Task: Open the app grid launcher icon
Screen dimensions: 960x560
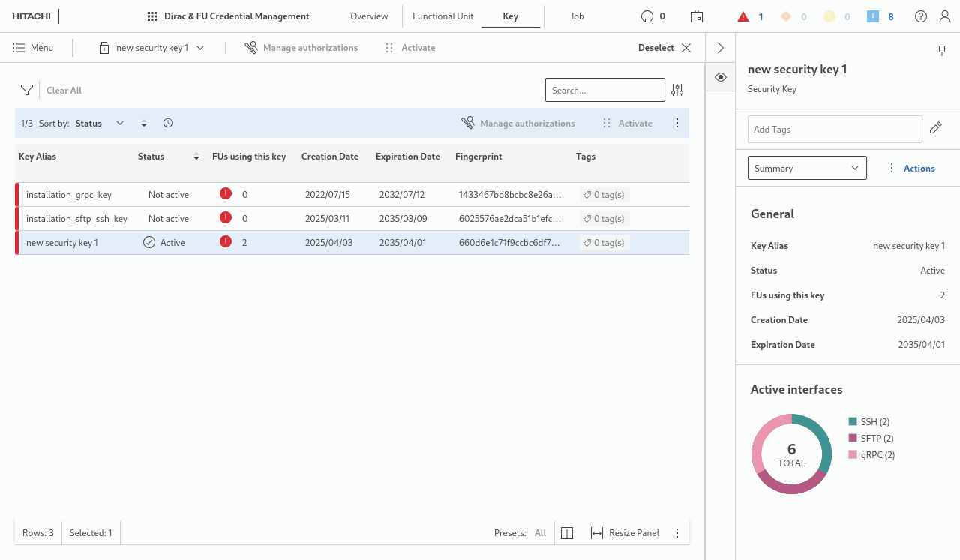Action: (x=152, y=16)
